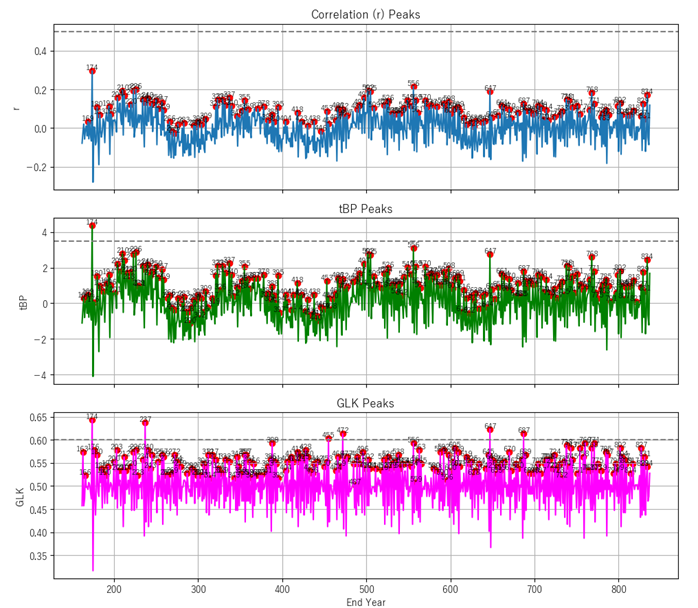Select the 174 peak marker in Correlation plot
Screen dimensions: 698x608
point(92,71)
